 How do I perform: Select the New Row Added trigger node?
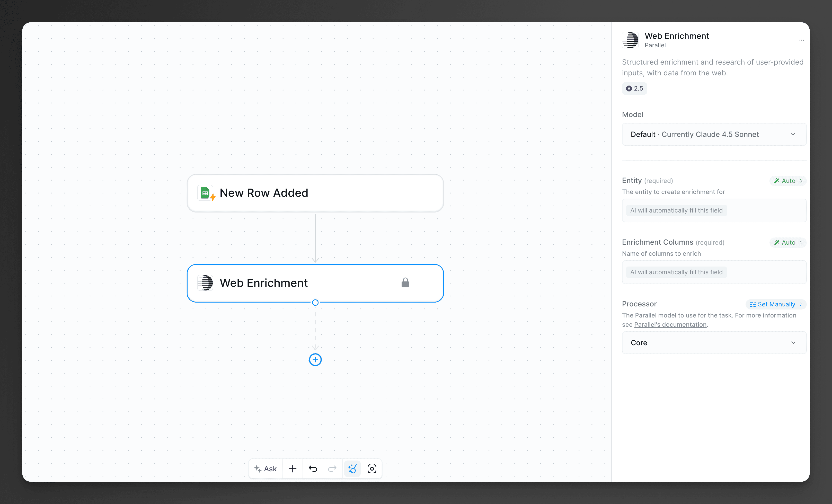click(315, 193)
